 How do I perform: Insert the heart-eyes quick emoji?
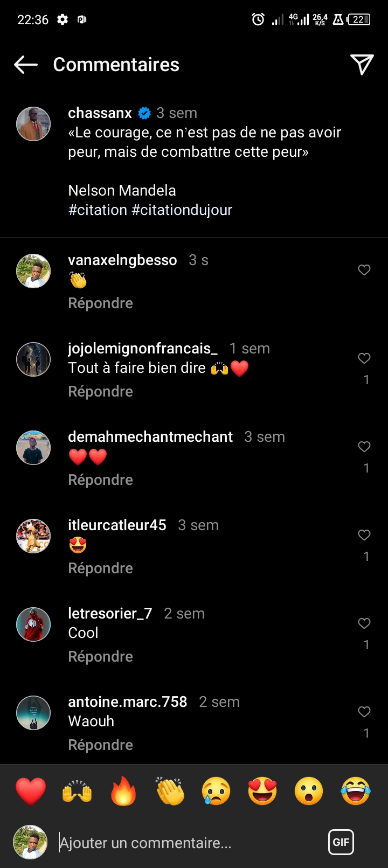click(x=262, y=790)
